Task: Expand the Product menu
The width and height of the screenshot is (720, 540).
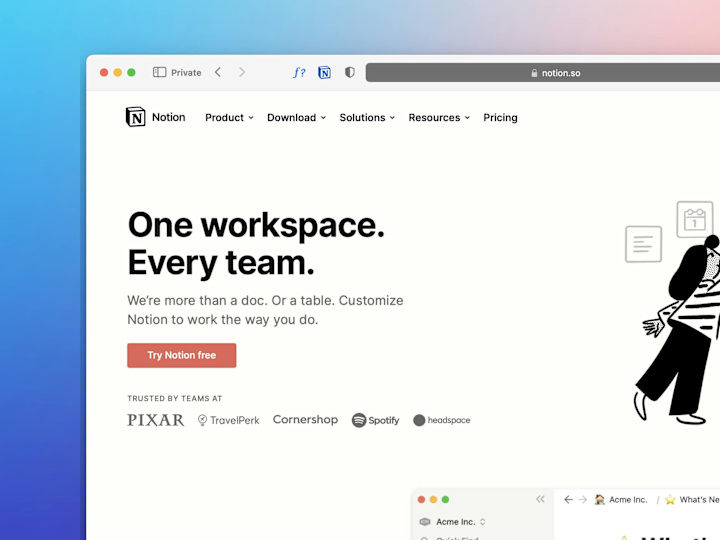Action: tap(229, 118)
